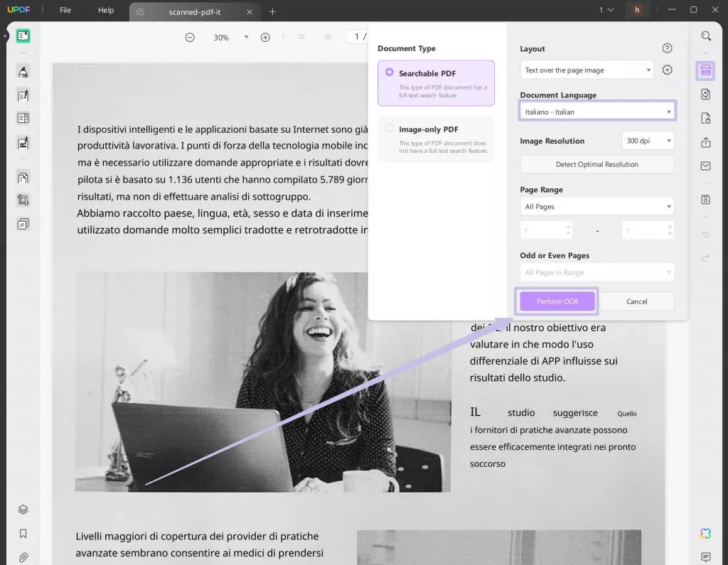Jump to the first page arrow
728x565 pixels.
pos(301,37)
